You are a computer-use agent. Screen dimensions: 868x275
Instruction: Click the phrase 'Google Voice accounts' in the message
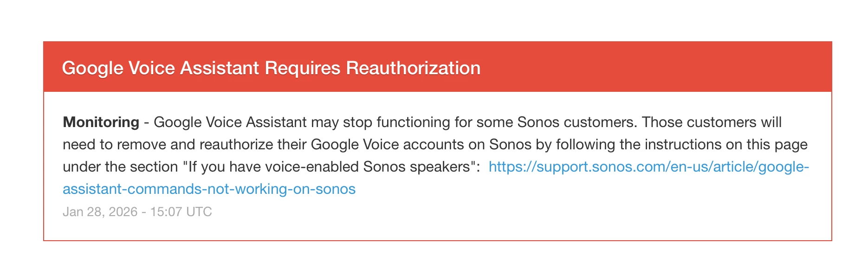point(388,145)
